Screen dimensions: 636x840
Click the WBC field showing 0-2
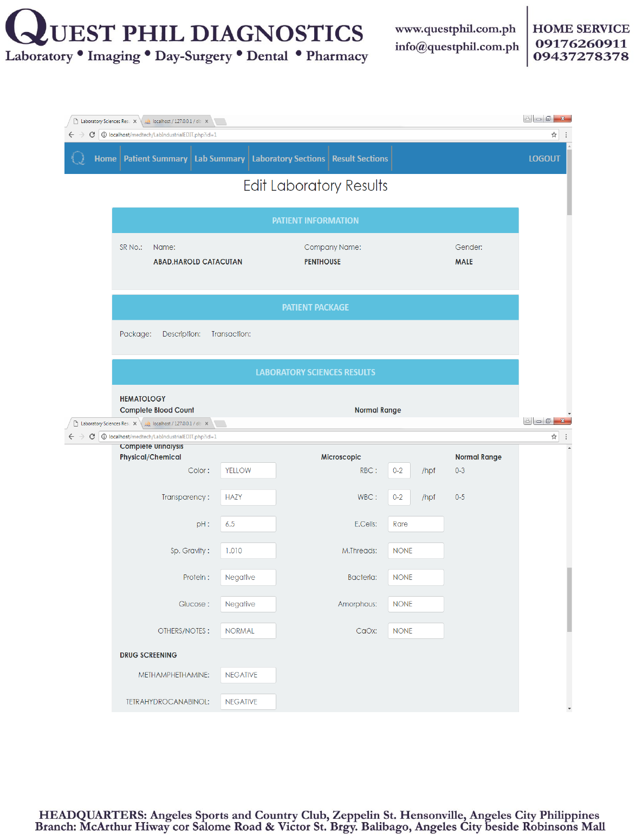point(399,497)
